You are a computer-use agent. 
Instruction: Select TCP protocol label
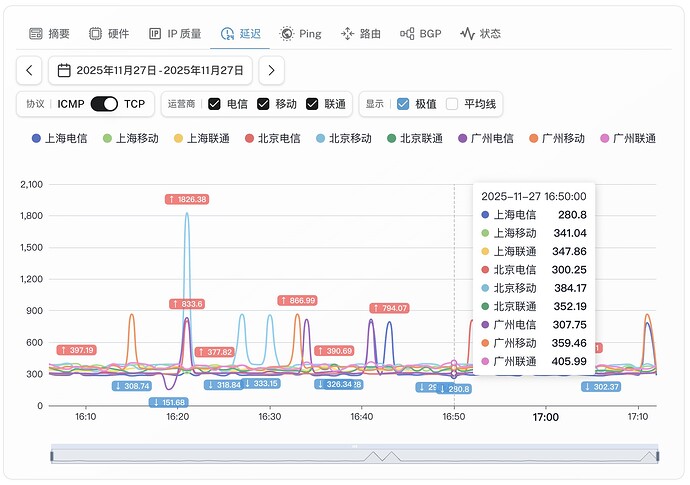click(134, 104)
